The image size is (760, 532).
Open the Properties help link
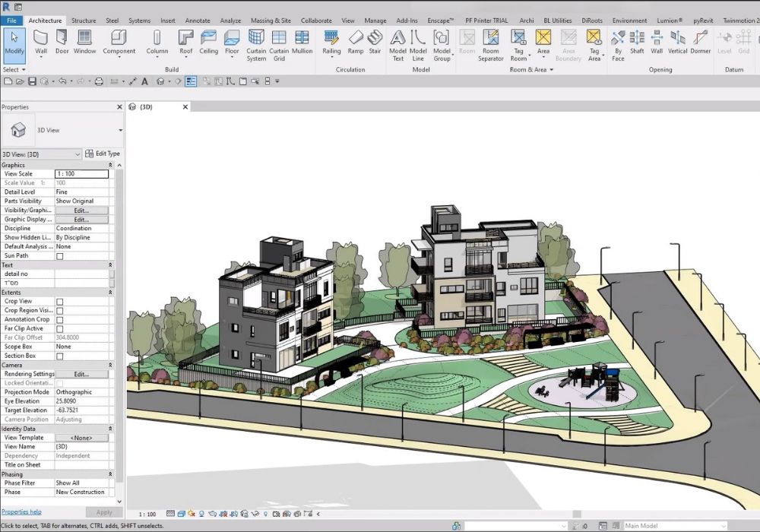21,512
